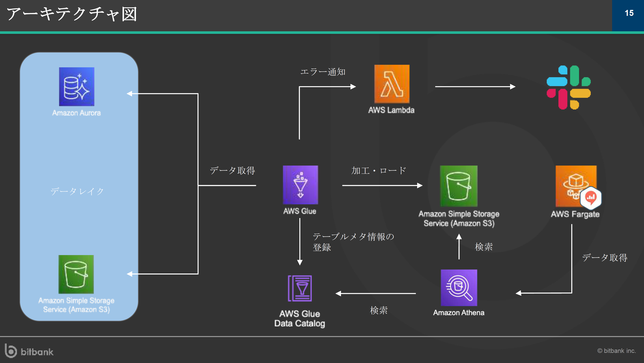Click the Amazon Aurora database icon

(x=76, y=87)
